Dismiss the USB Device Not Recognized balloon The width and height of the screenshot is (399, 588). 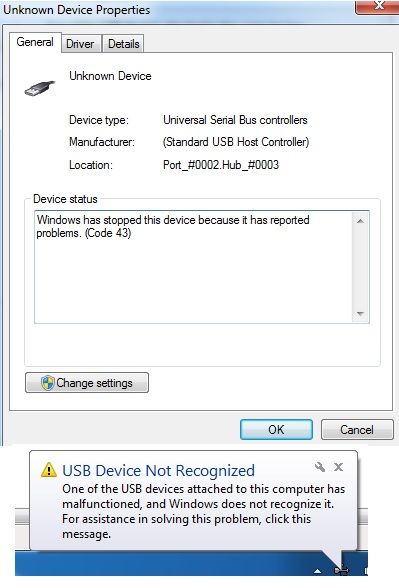click(x=339, y=467)
